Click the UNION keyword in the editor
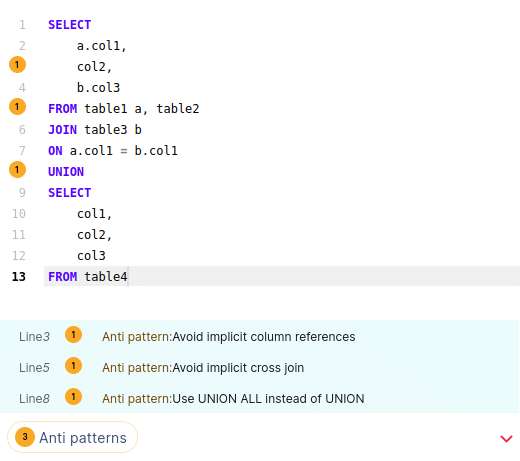The width and height of the screenshot is (520, 461). pos(66,172)
